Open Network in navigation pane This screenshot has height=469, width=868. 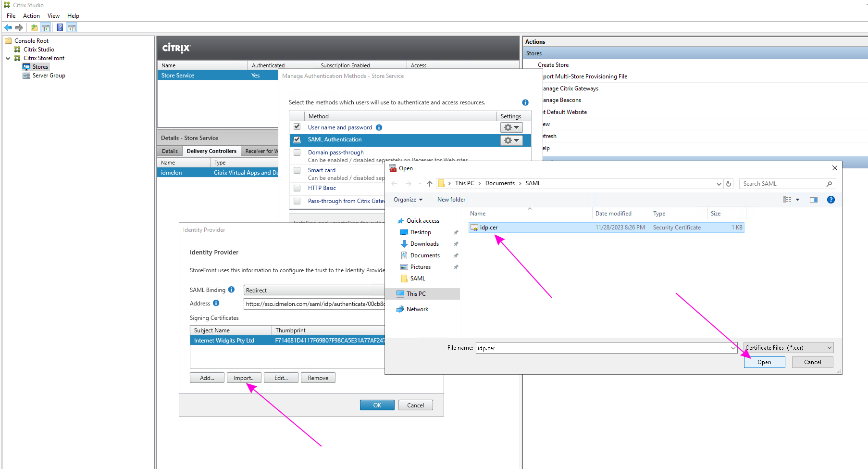[417, 309]
